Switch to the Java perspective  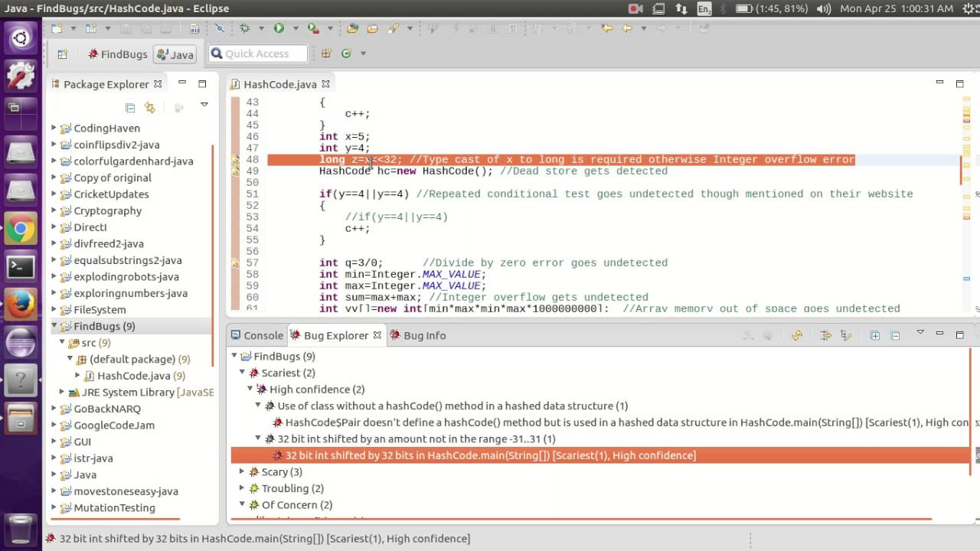click(x=175, y=54)
